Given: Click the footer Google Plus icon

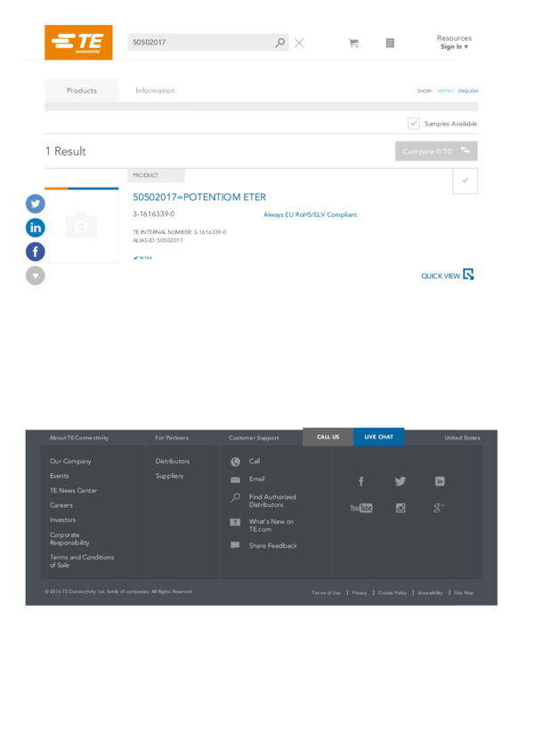Looking at the screenshot, I should (439, 508).
